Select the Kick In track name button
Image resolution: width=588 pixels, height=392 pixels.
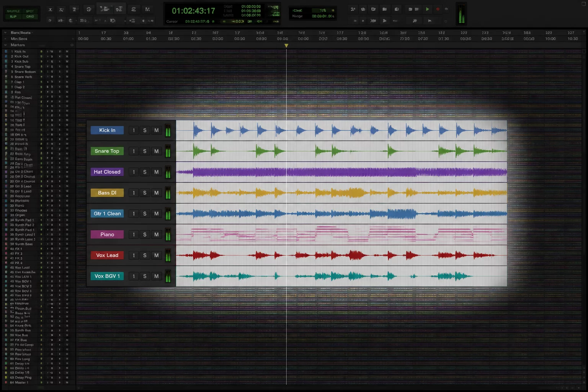[107, 130]
